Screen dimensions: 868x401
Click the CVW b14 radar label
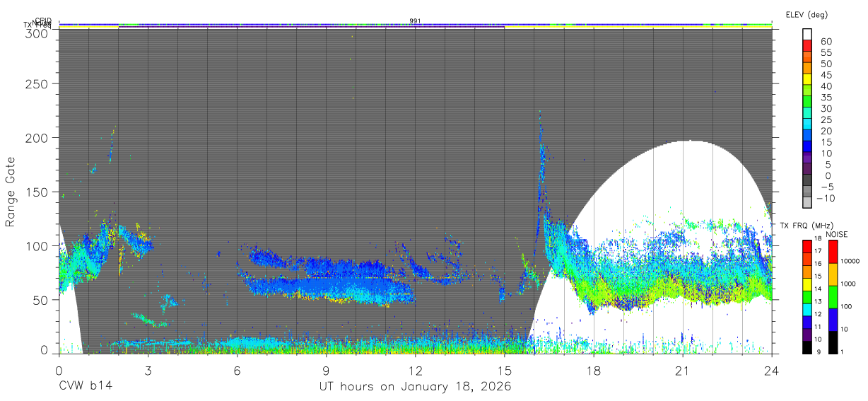85,387
